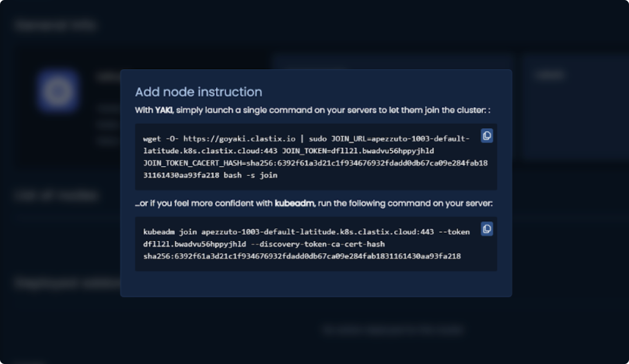The width and height of the screenshot is (629, 364).
Task: Click the 'With YAKI, simply launch' description
Action: click(x=313, y=110)
